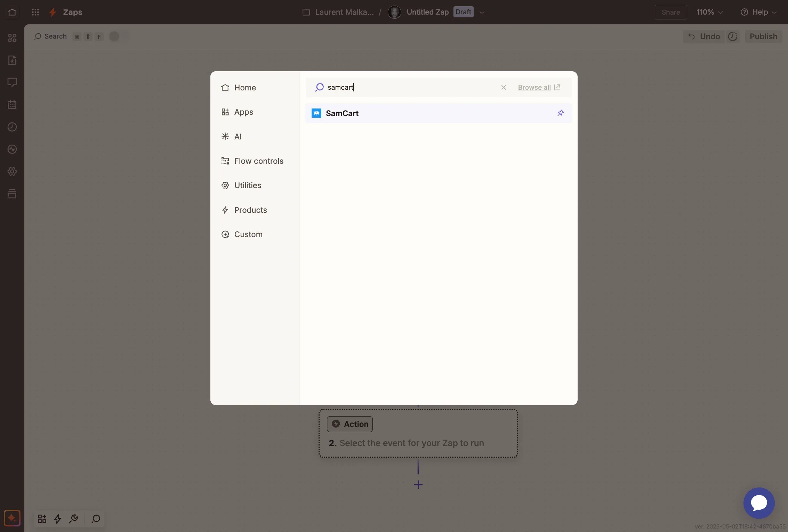The image size is (788, 532).
Task: Click the SamCart logo icon
Action: coord(316,113)
